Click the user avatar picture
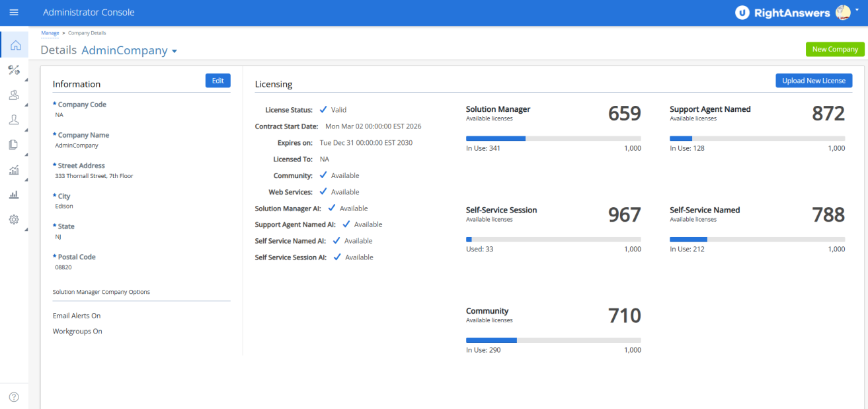The height and width of the screenshot is (409, 868). [x=843, y=13]
